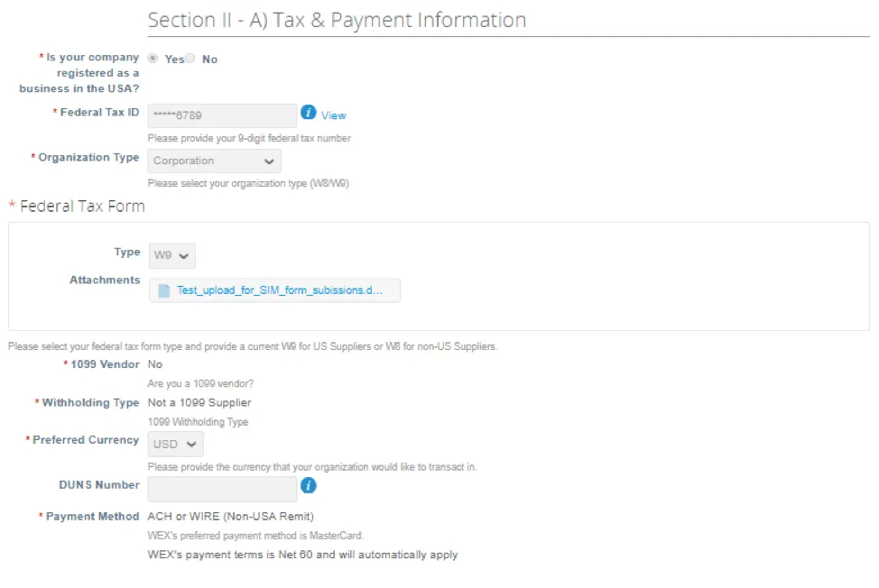Click the Federal Tax Form heading

coord(82,207)
